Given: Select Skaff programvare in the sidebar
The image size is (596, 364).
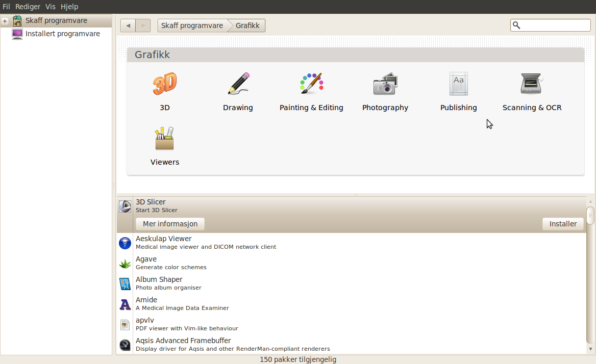Looking at the screenshot, I should tap(56, 20).
